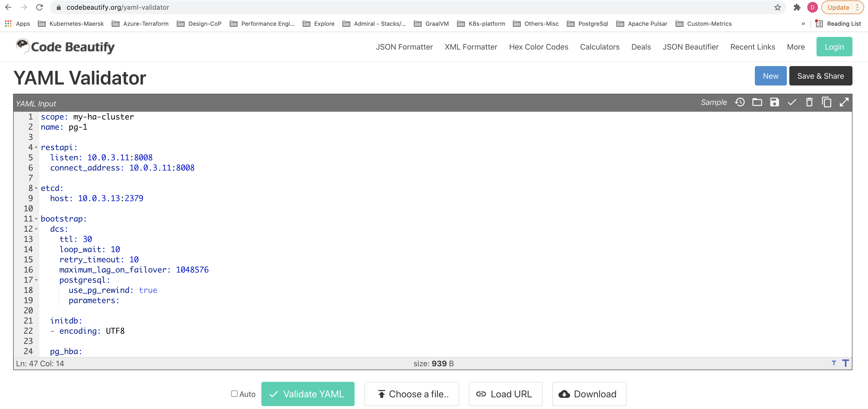Open the More navigation menu

pyautogui.click(x=796, y=47)
